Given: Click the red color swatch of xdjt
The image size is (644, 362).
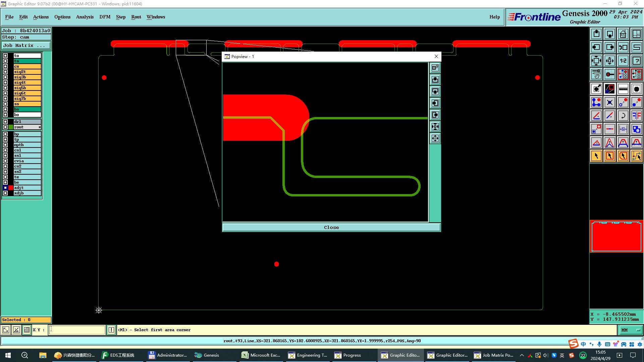Looking at the screenshot, I should point(11,188).
